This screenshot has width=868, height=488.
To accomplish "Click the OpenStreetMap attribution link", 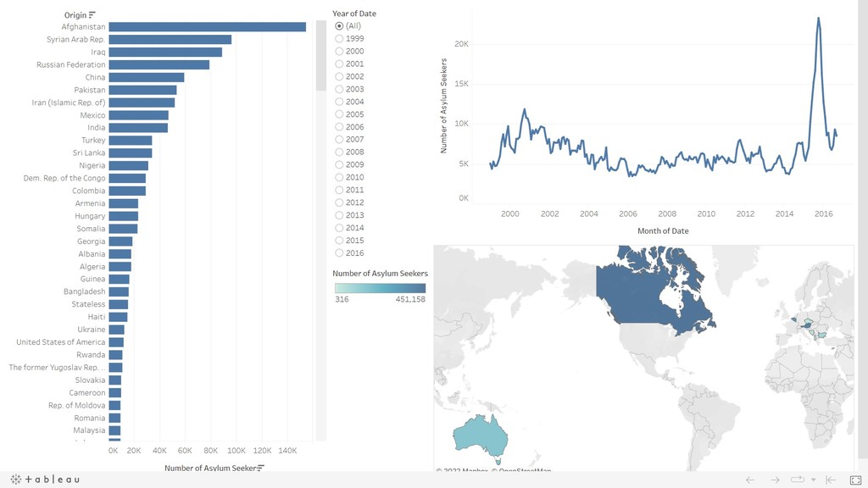I will (525, 471).
